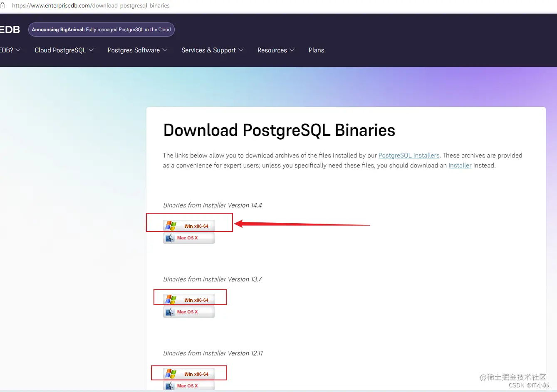This screenshot has width=557, height=392.
Task: Click the Mac Finder icon under Version 12.11
Action: 170,385
